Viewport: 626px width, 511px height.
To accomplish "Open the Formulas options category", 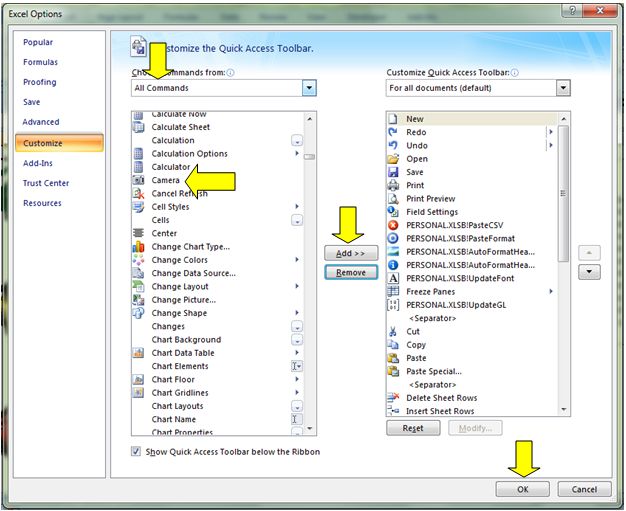I will 40,62.
